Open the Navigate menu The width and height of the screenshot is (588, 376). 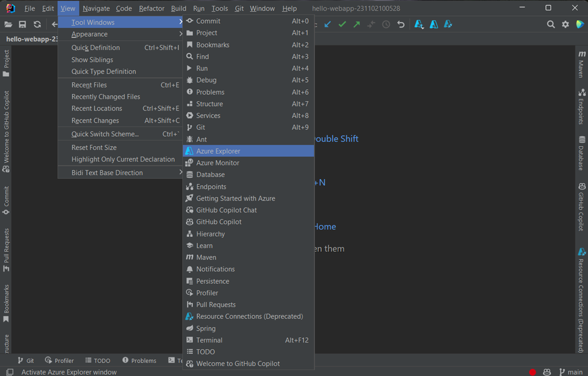pyautogui.click(x=96, y=8)
